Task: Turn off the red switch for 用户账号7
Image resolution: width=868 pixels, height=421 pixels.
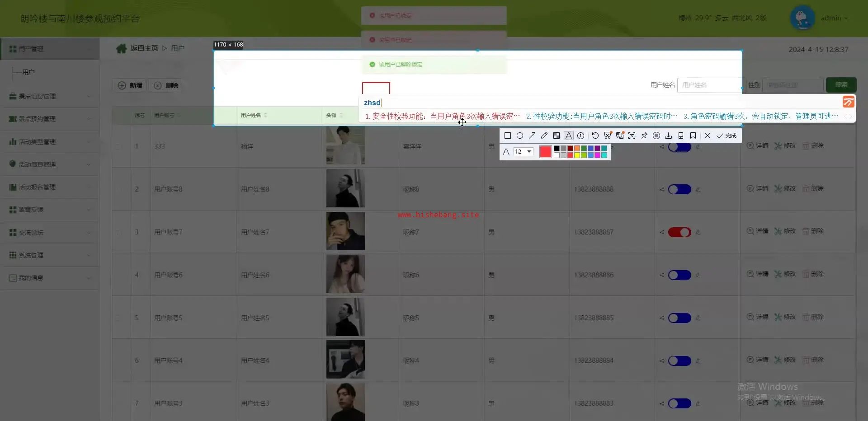Action: [679, 232]
